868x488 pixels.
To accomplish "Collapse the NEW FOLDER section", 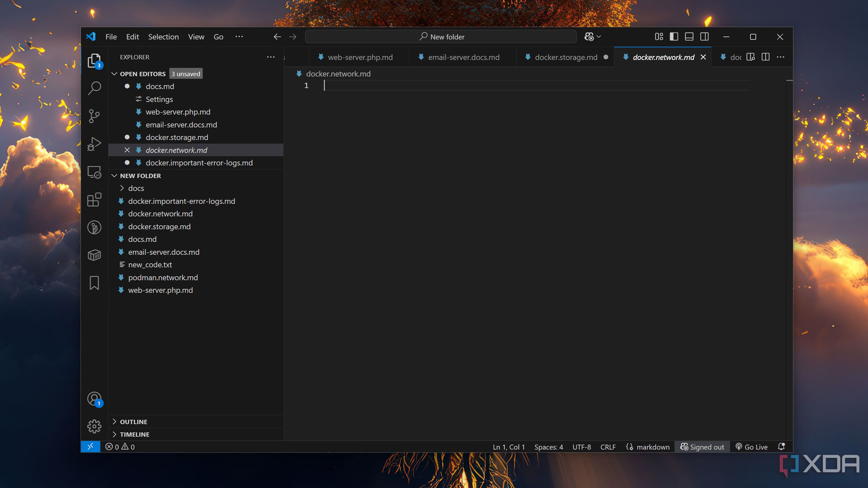I will click(114, 176).
